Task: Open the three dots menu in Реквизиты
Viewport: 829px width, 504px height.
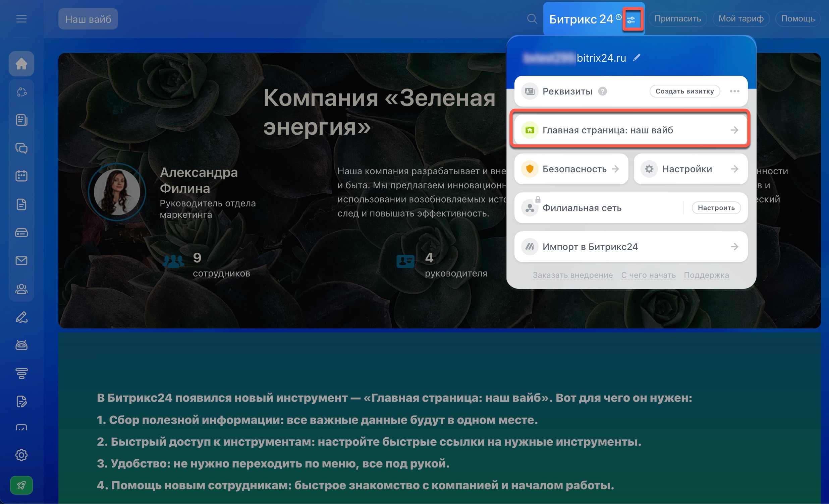Action: coord(734,91)
